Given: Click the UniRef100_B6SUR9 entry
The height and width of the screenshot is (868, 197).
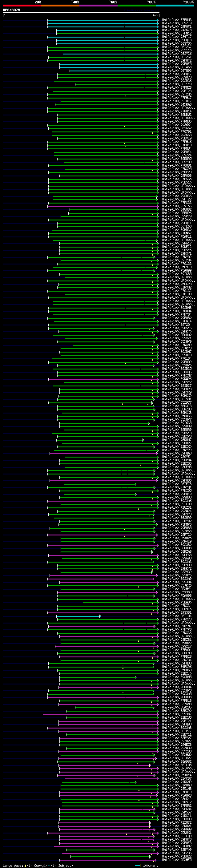Looking at the screenshot, I should tap(176, 518).
